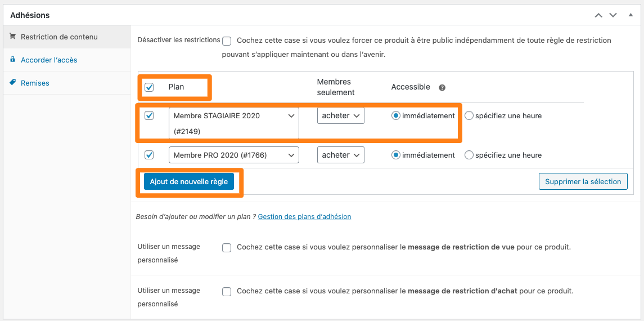Switch to the Remises tab

(35, 83)
